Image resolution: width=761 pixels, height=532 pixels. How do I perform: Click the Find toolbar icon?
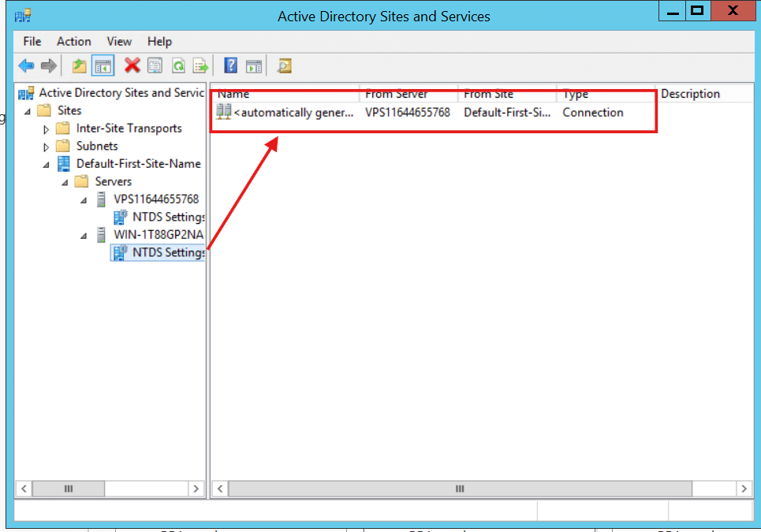pos(285,65)
